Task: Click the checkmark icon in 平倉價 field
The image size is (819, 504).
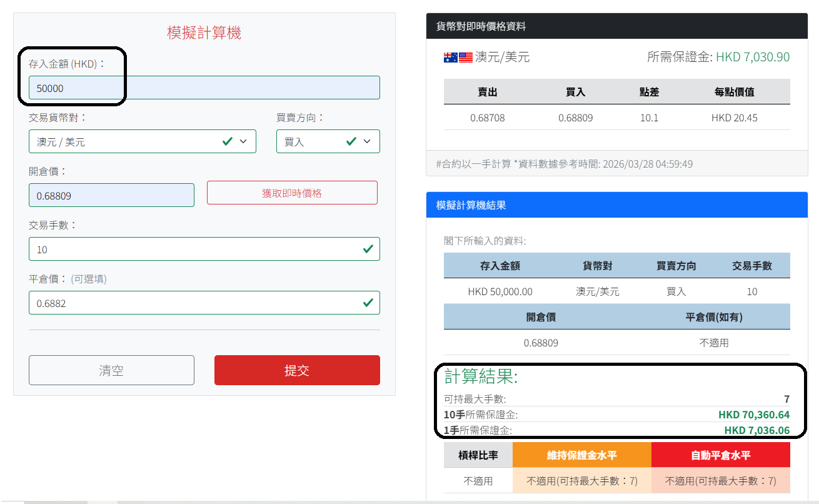Action: pyautogui.click(x=368, y=303)
